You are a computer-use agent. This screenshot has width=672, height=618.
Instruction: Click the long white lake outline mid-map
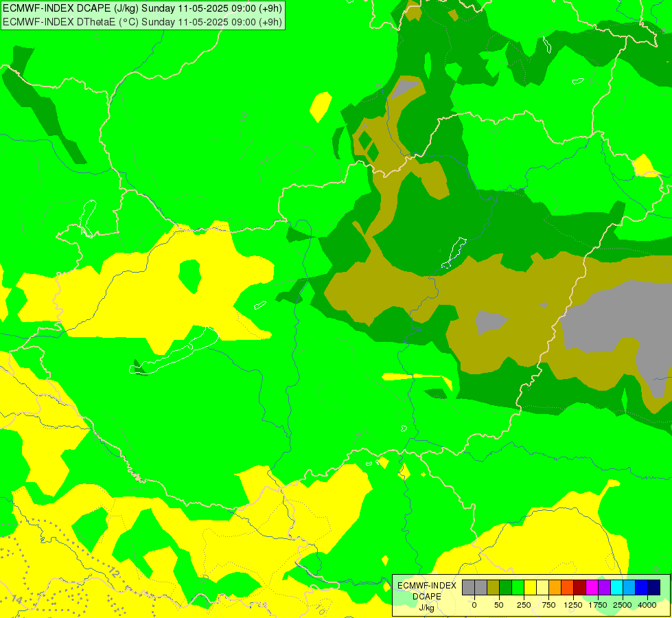tap(174, 350)
